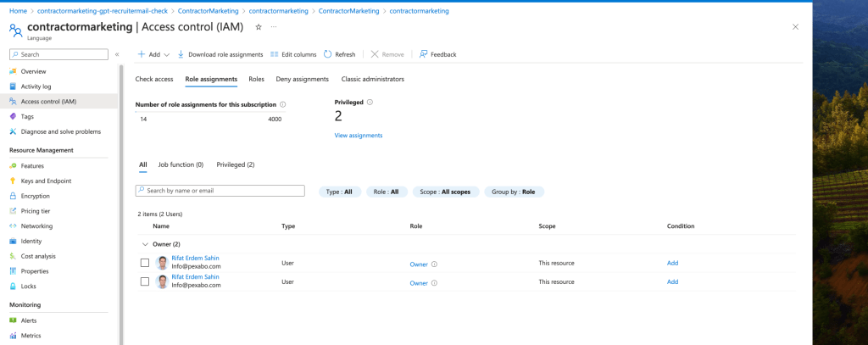This screenshot has width=868, height=345.
Task: Switch to the Check access tab
Action: (x=154, y=79)
